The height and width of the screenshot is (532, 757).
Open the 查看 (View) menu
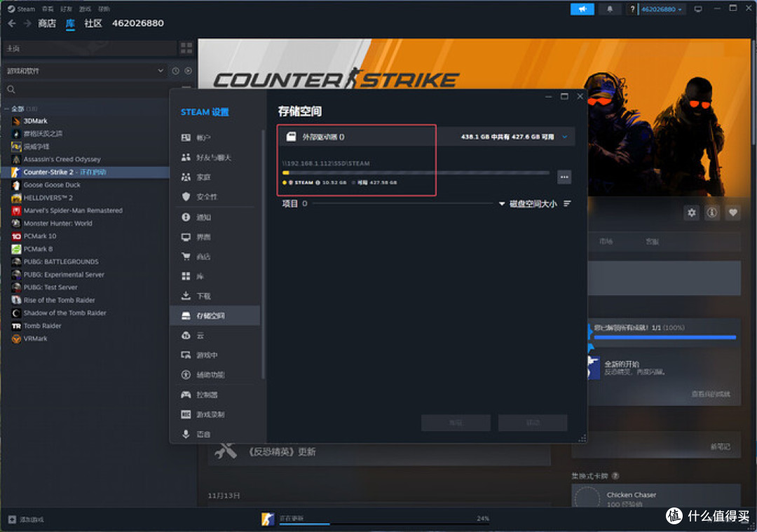pyautogui.click(x=48, y=9)
